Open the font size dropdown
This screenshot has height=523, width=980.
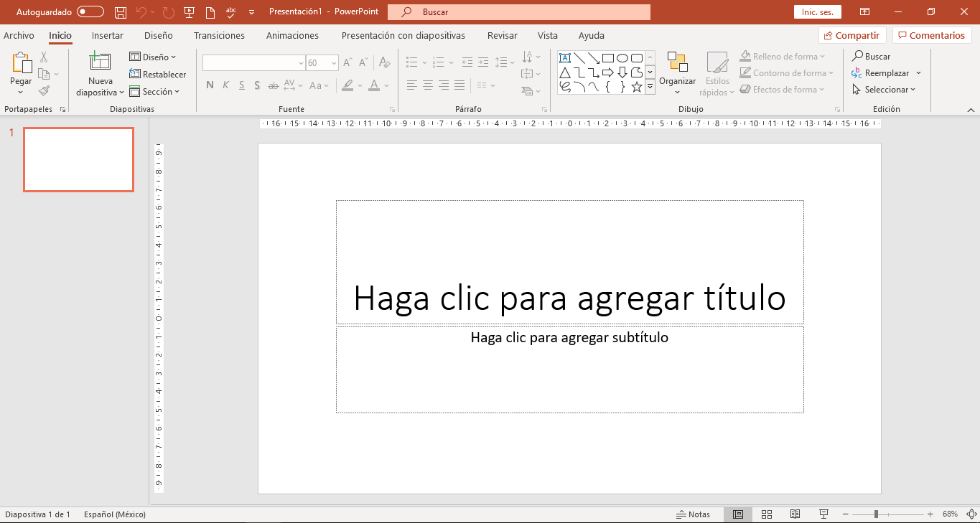(332, 62)
